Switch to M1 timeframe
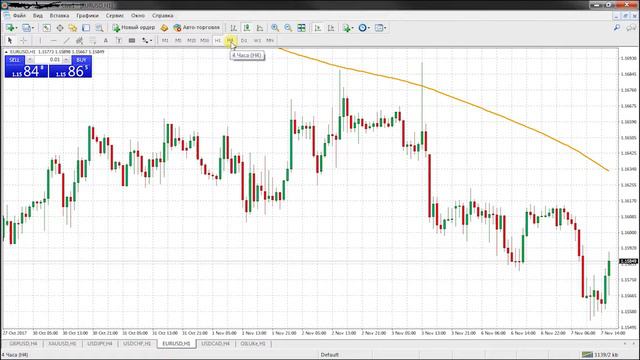 tap(165, 40)
